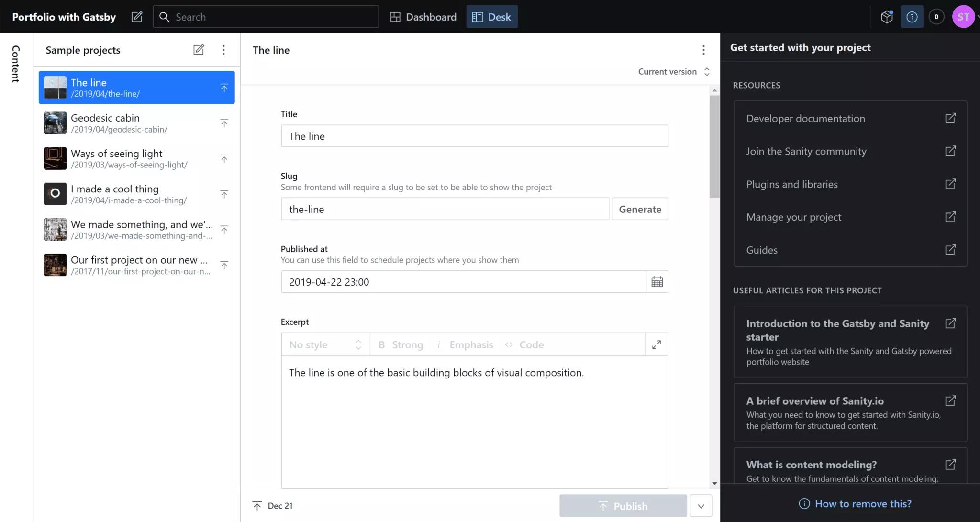Toggle Emphasis formatting in Excerpt toolbar

click(465, 344)
